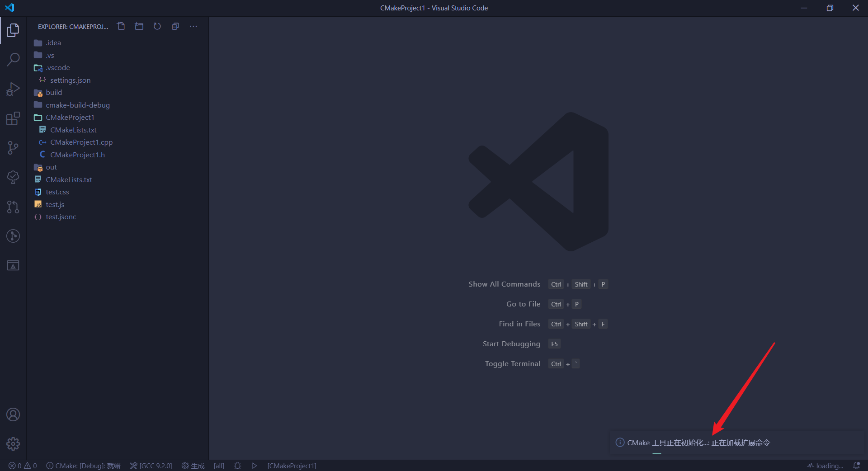868x471 pixels.
Task: Create a new folder in Explorer
Action: (x=139, y=26)
